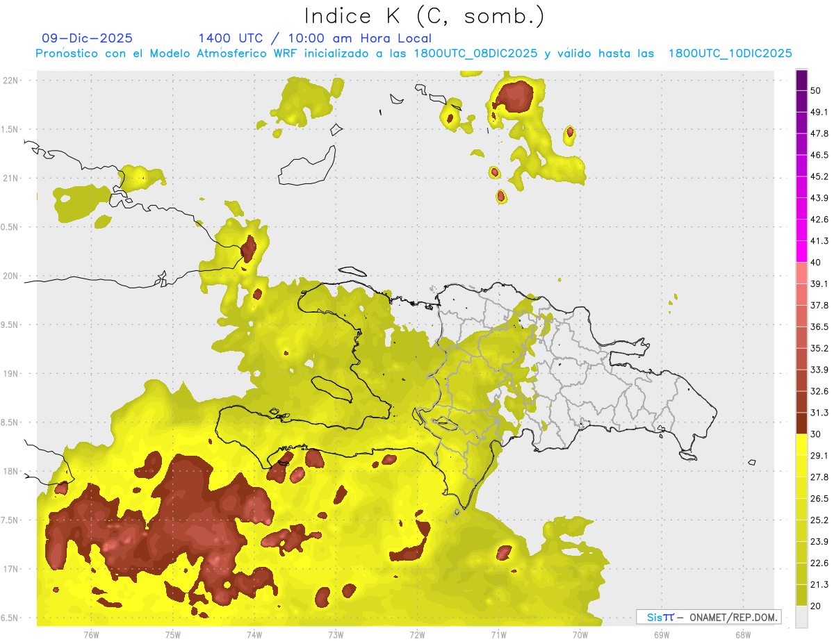Click the '43.9' value on the color scale
Screen dimensions: 834x644
pyautogui.click(x=819, y=198)
